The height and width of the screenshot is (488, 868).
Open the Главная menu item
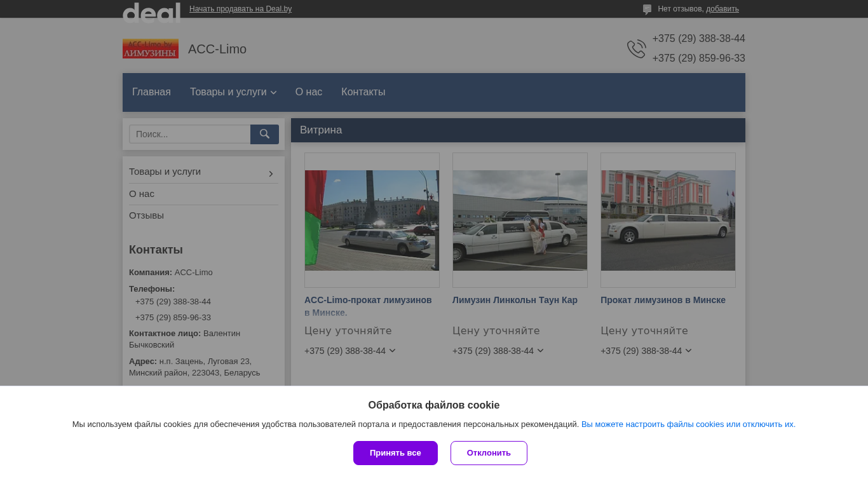tap(151, 92)
